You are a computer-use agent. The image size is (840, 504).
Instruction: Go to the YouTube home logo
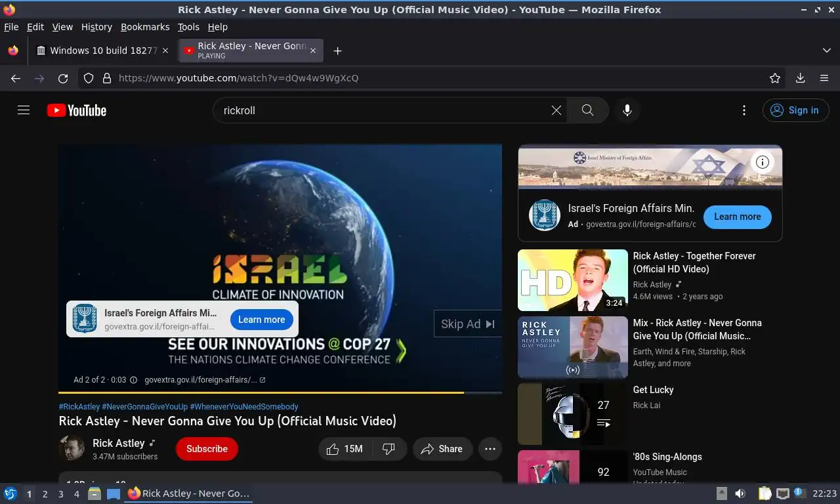click(x=77, y=110)
